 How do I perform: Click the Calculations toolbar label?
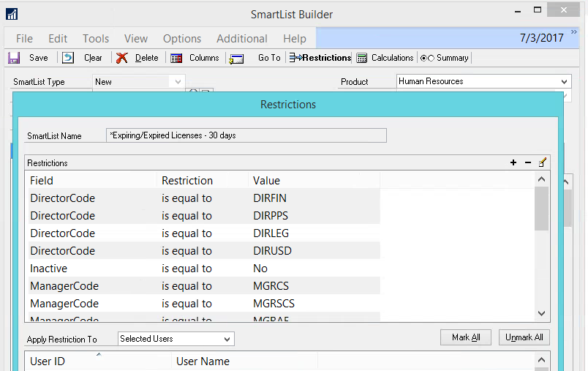click(392, 58)
